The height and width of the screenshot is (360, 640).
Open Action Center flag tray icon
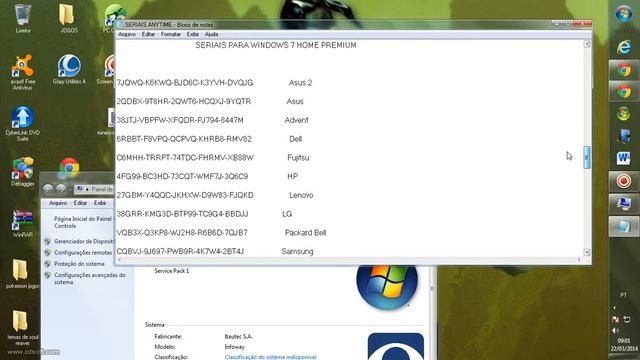(616, 319)
